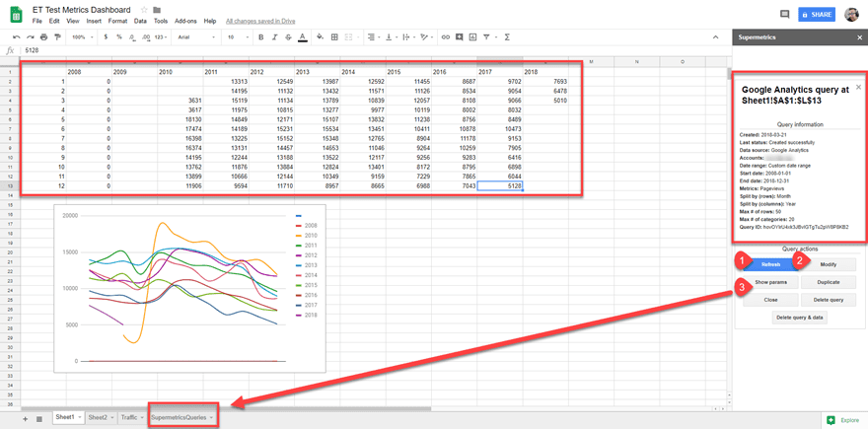Open the vertical align options
868x429 pixels.
[391, 37]
